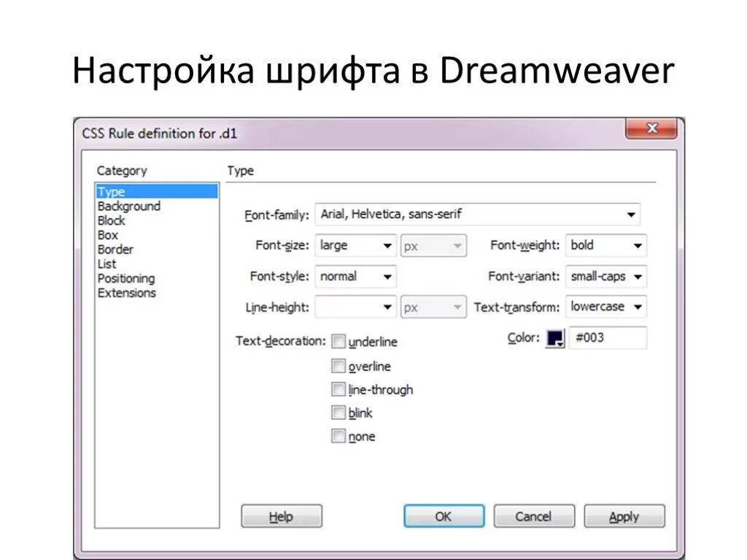The height and width of the screenshot is (560, 747).
Task: Click the Help button
Action: point(282,516)
